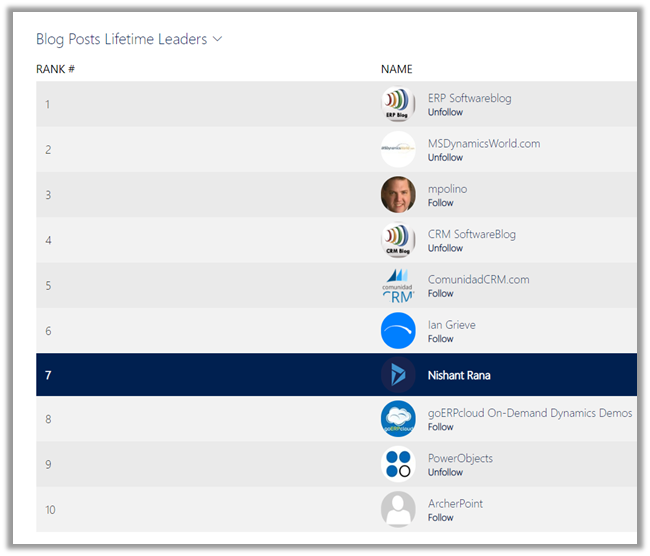Open the Ian Grieve name link
This screenshot has height=556, width=650.
pyautogui.click(x=451, y=324)
